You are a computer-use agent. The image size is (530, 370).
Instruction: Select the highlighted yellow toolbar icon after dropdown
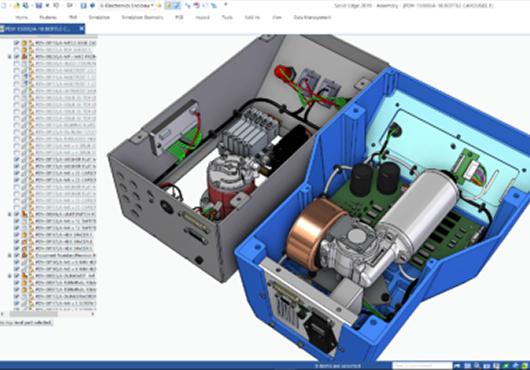coord(168,5)
